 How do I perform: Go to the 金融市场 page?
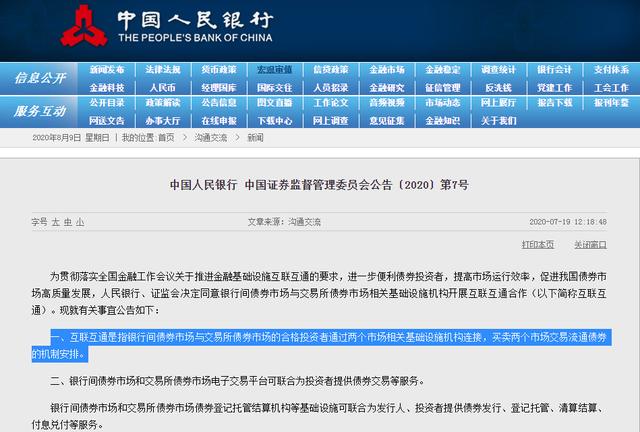pyautogui.click(x=387, y=69)
